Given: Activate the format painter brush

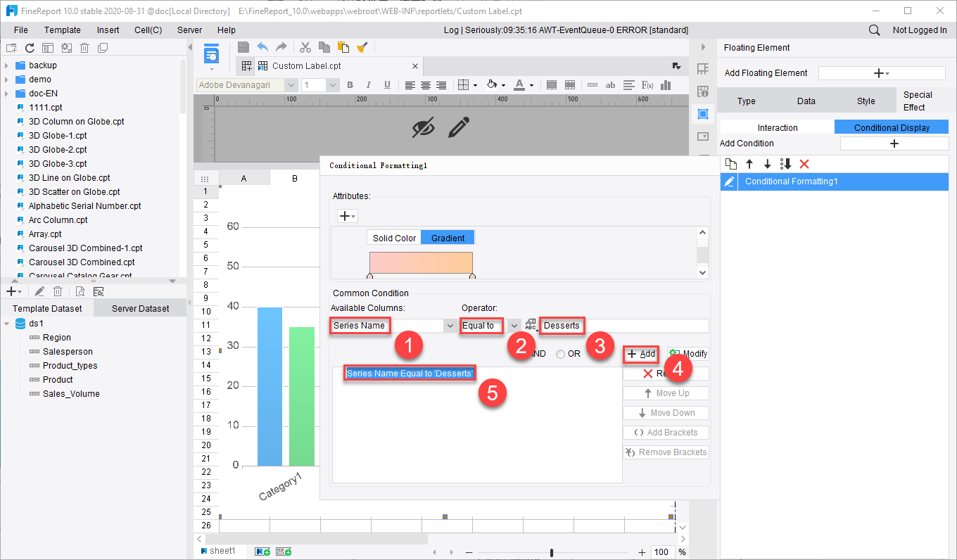Looking at the screenshot, I should pyautogui.click(x=362, y=47).
